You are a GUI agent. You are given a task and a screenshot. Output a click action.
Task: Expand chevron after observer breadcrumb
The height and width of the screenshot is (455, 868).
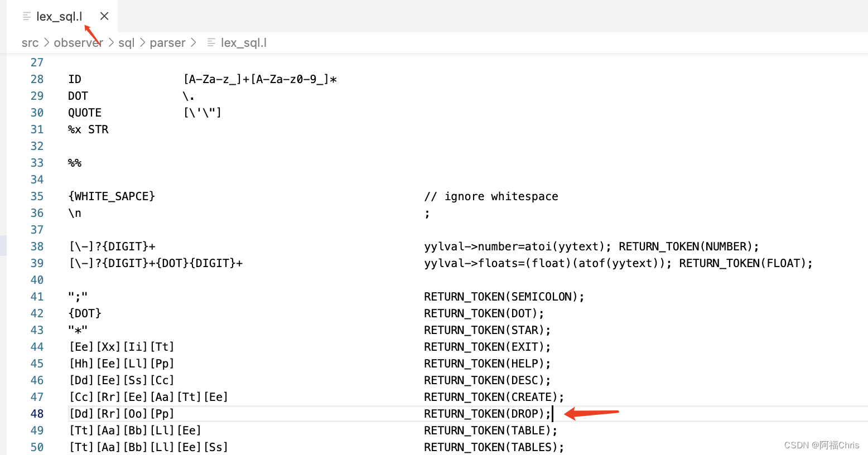click(x=111, y=43)
